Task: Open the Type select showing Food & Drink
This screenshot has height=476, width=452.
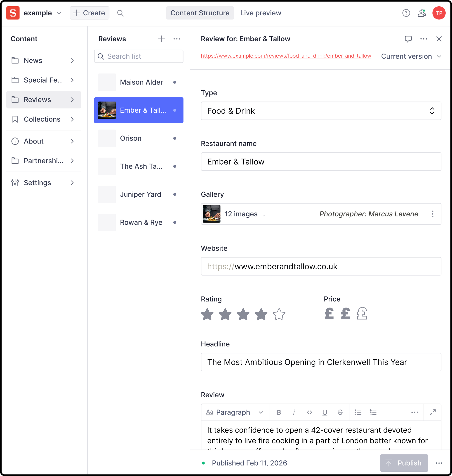Action: click(321, 111)
